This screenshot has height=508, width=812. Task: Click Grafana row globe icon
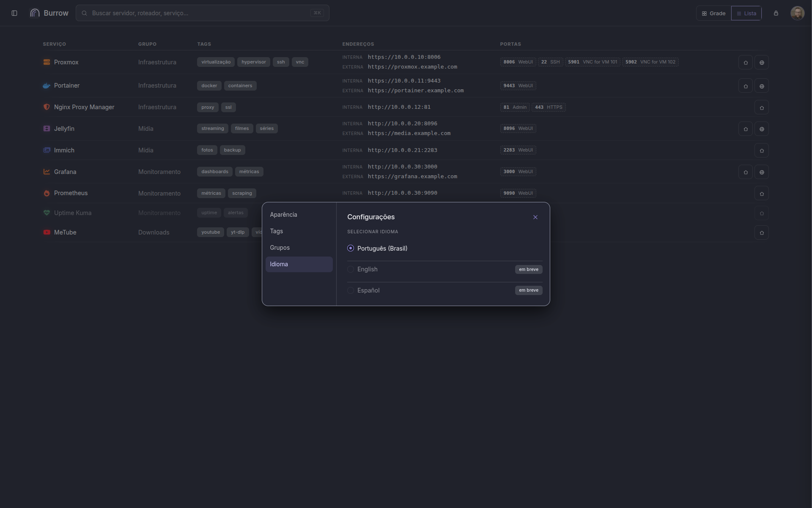(762, 172)
